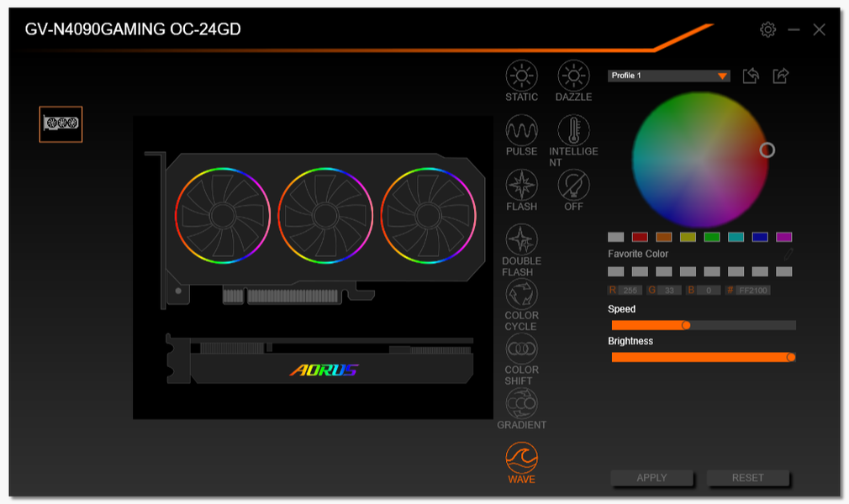Select the DAZZLE lighting mode

click(573, 81)
